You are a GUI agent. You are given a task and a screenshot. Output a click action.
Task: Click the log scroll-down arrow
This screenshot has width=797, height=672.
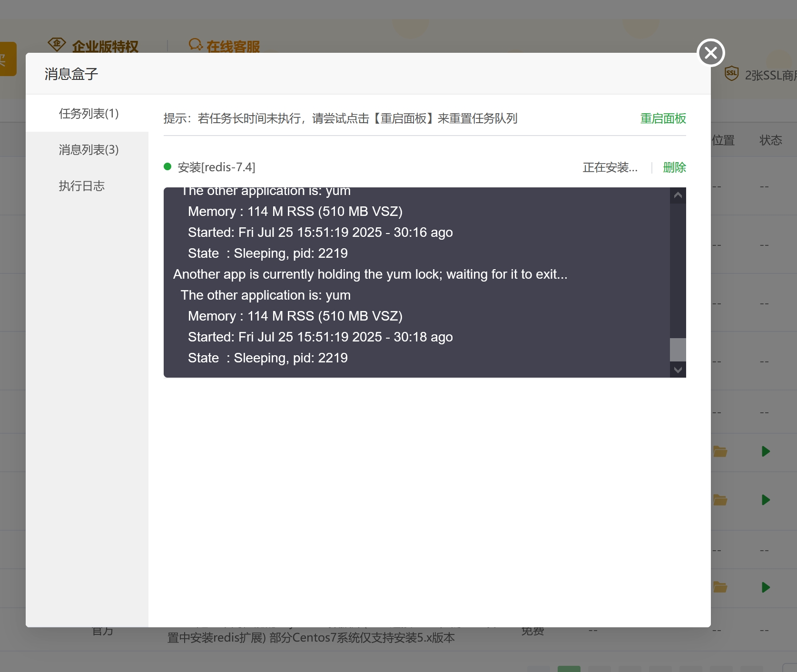pos(678,370)
